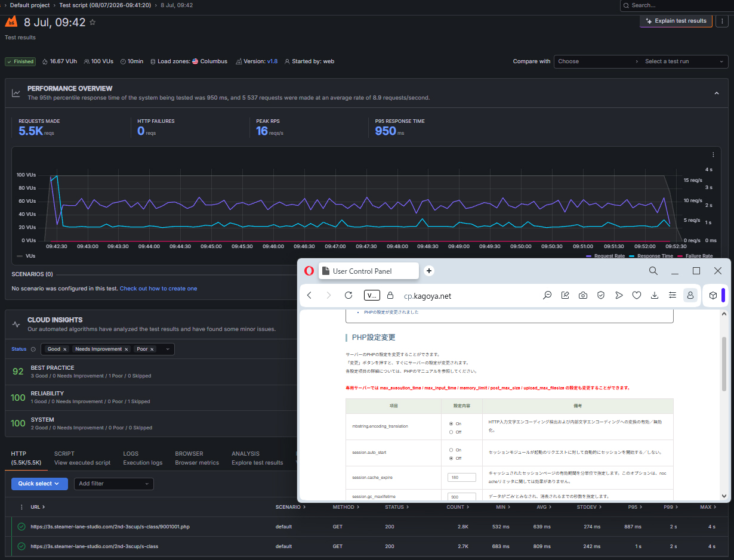734x560 pixels.
Task: Open the Quick select dropdown
Action: pos(39,484)
